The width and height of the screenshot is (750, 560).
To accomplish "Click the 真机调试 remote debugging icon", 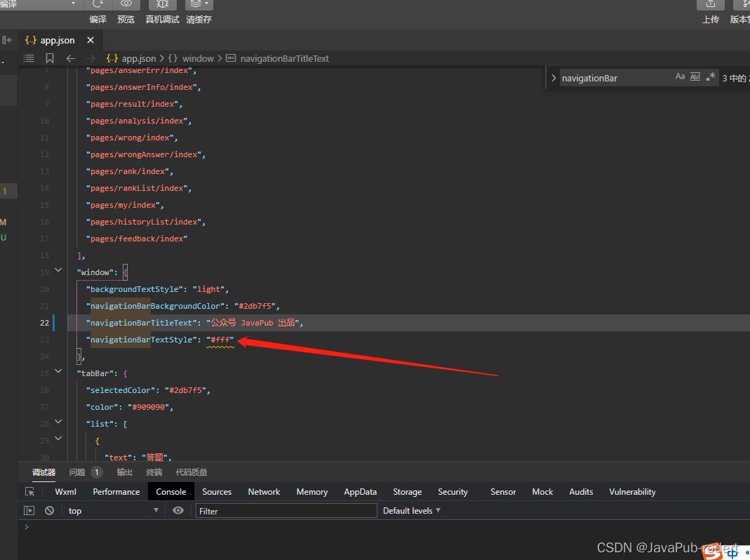I will [x=162, y=6].
